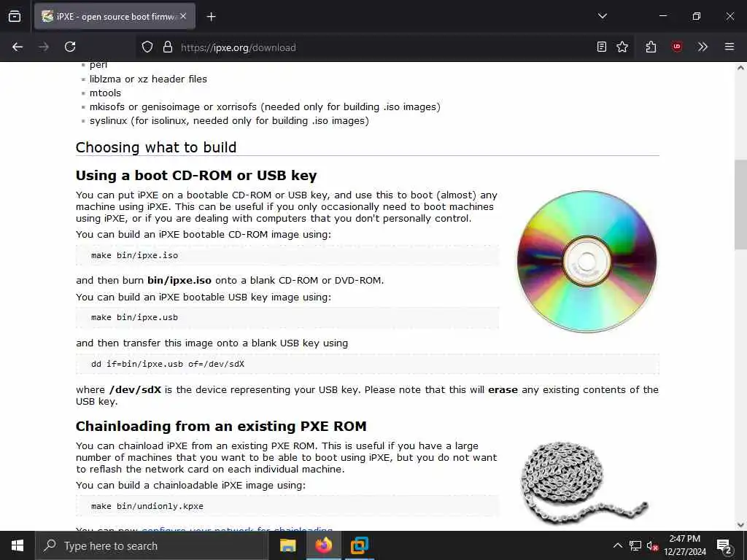Image resolution: width=747 pixels, height=560 pixels.
Task: Open network status tray icon
Action: coord(635,545)
